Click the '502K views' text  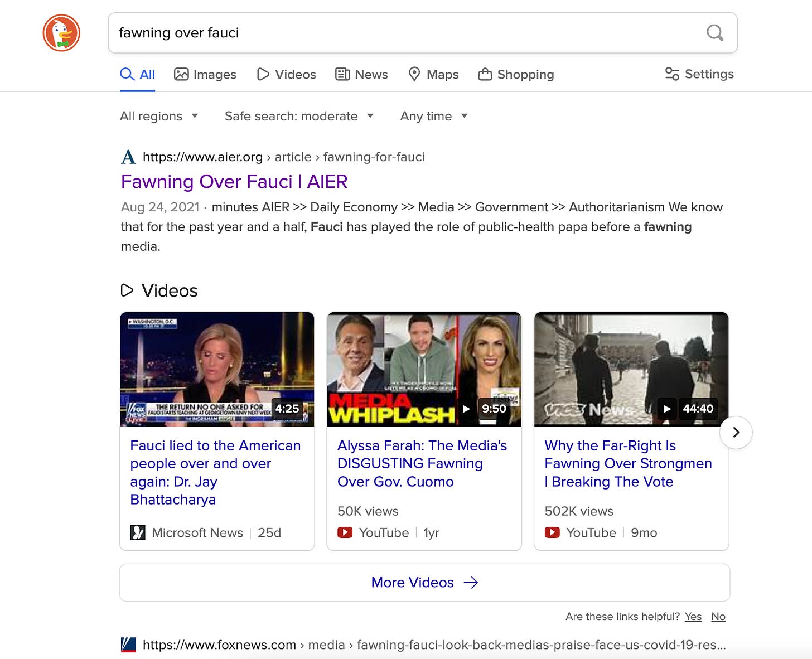pos(579,511)
